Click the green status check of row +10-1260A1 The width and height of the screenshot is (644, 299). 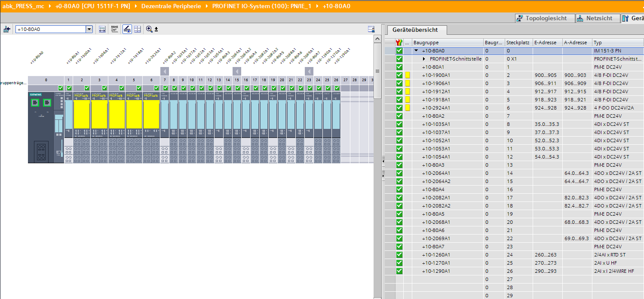pos(399,255)
